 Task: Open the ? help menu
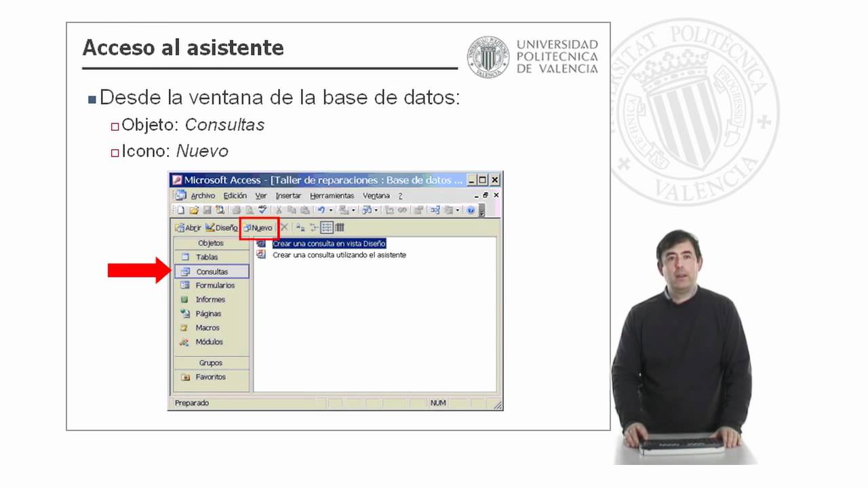point(400,195)
